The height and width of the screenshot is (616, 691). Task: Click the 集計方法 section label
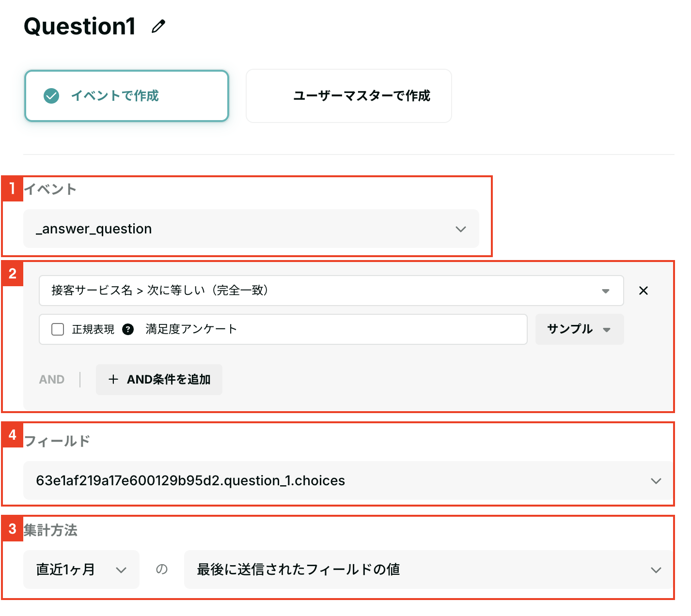click(x=51, y=530)
